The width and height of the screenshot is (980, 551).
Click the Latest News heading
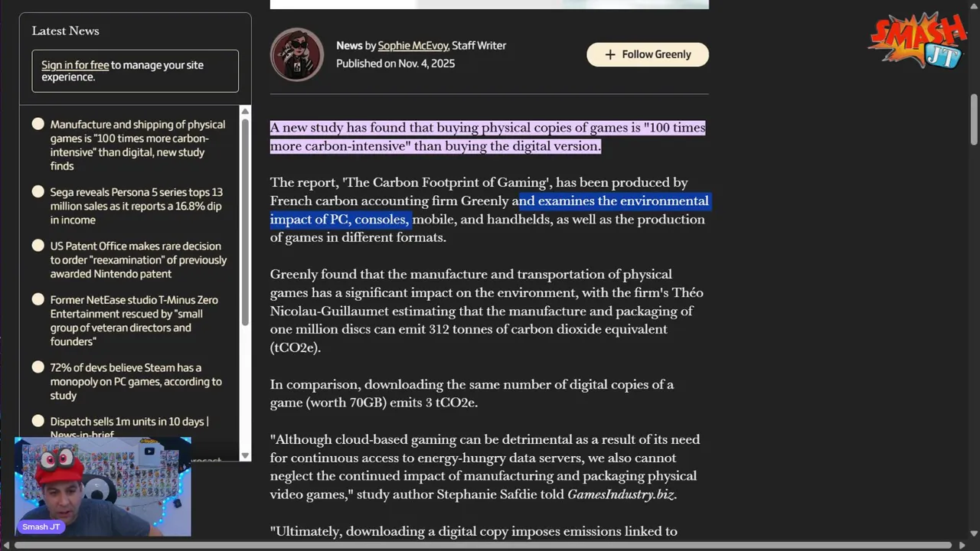(x=65, y=31)
